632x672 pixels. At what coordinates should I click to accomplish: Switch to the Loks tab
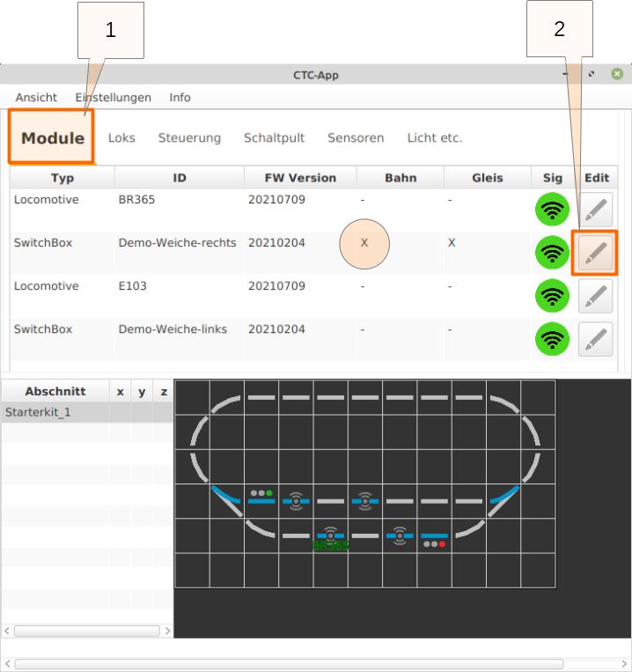[121, 137]
